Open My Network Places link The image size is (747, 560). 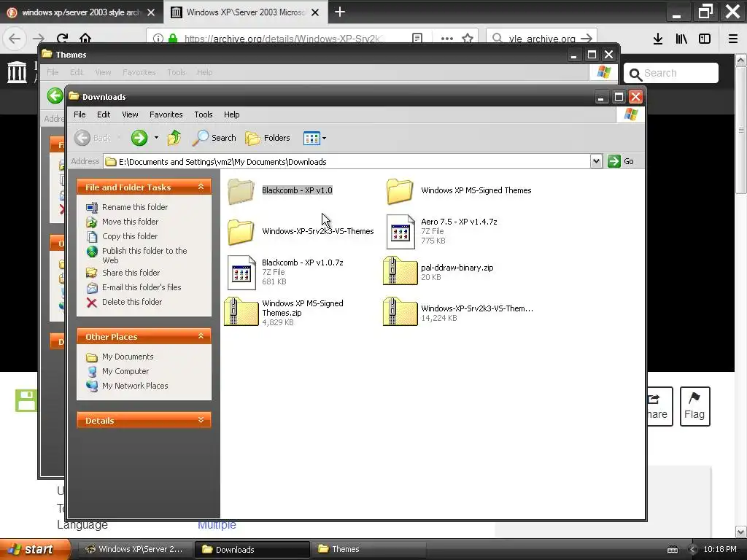click(x=135, y=386)
